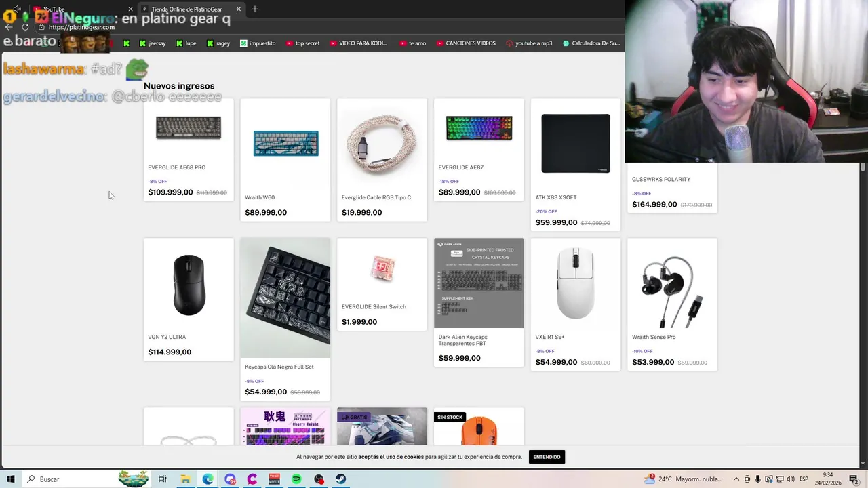The image size is (868, 488).
Task: Click the -20% OFF label on ATK X83
Action: coord(547,211)
